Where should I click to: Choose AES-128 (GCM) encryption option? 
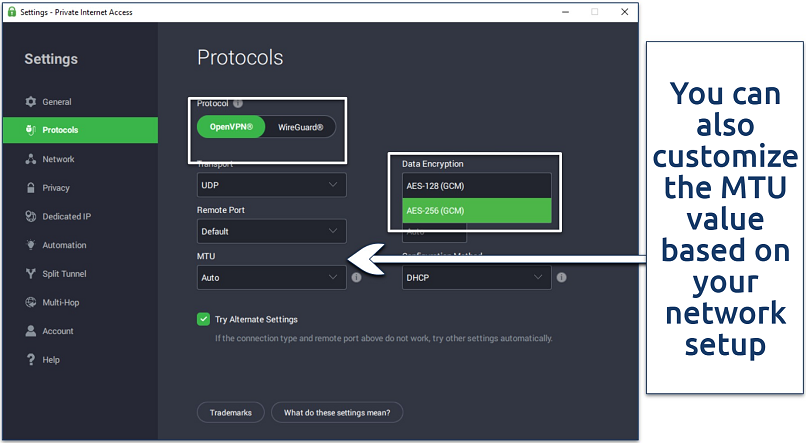pyautogui.click(x=477, y=186)
